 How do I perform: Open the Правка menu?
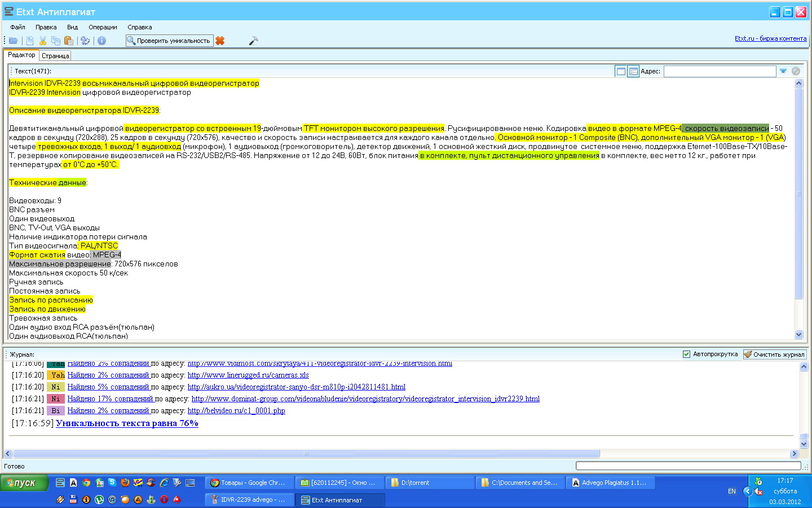click(46, 27)
